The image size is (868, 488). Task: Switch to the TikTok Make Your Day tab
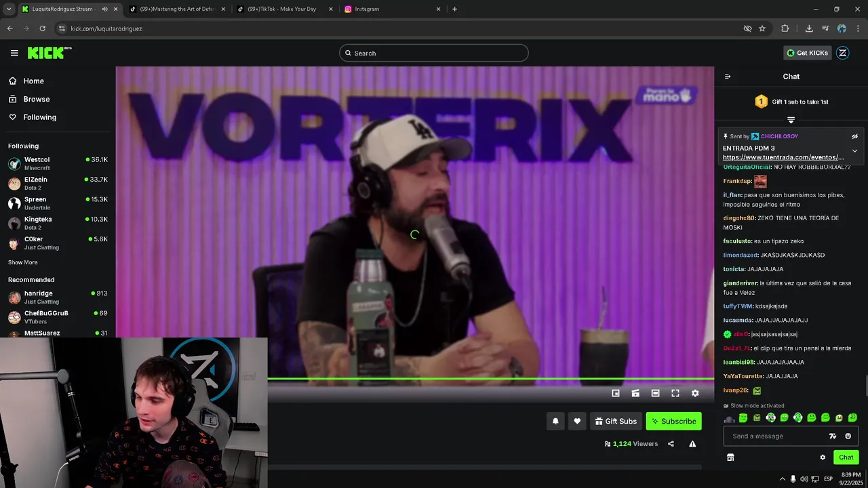[285, 9]
